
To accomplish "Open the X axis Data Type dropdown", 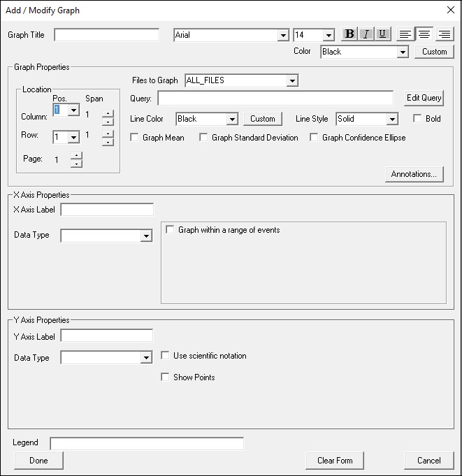I will click(146, 236).
